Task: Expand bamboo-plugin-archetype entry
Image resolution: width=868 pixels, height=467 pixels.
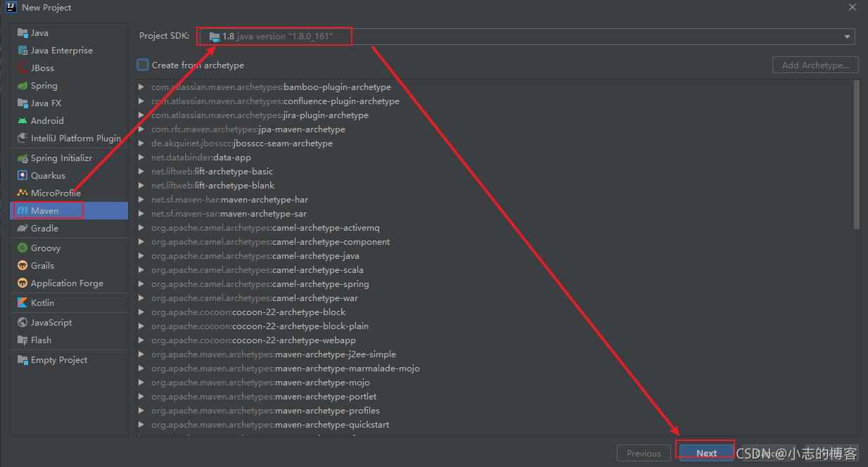Action: pyautogui.click(x=141, y=87)
